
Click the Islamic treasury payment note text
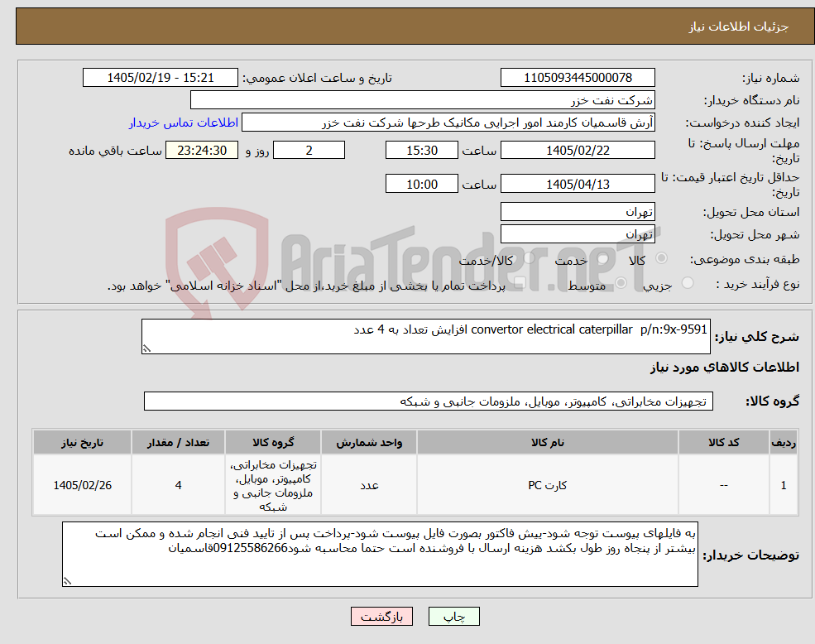click(306, 286)
